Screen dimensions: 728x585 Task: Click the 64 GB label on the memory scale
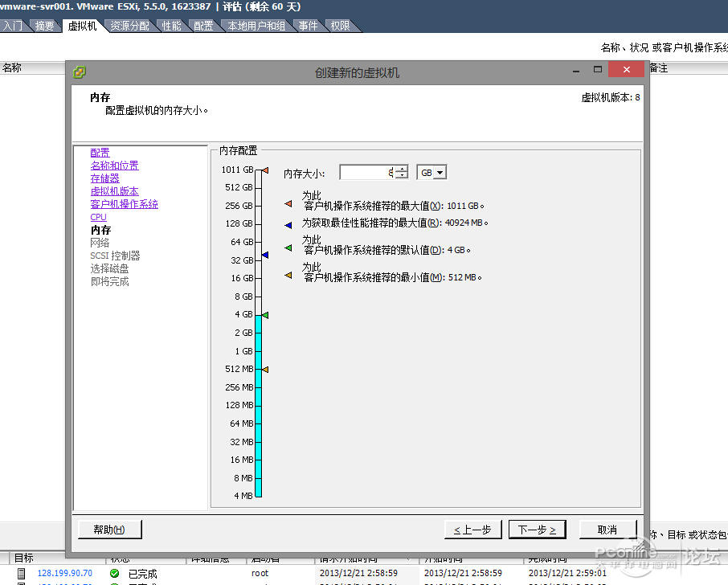(x=242, y=242)
